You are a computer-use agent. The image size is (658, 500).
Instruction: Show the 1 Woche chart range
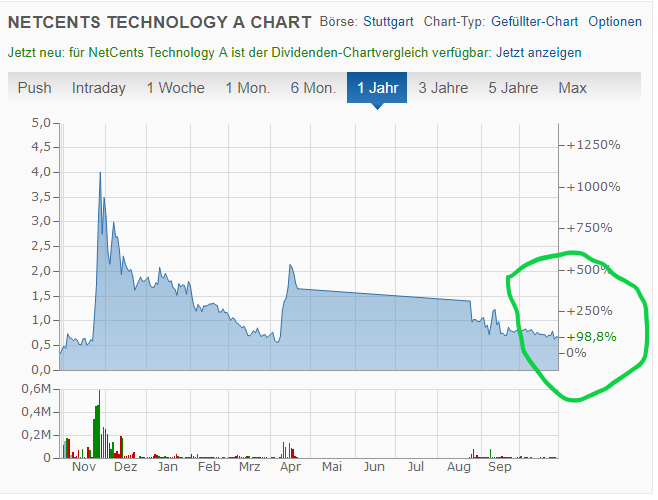tap(175, 88)
